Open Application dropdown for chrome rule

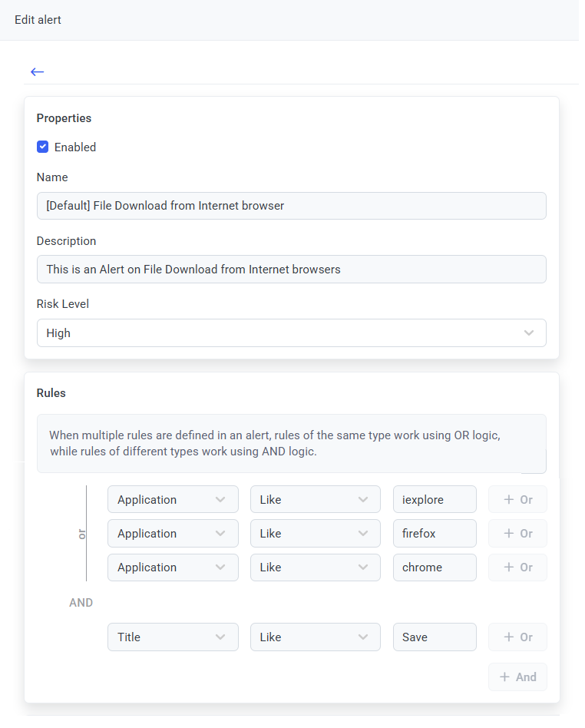173,568
